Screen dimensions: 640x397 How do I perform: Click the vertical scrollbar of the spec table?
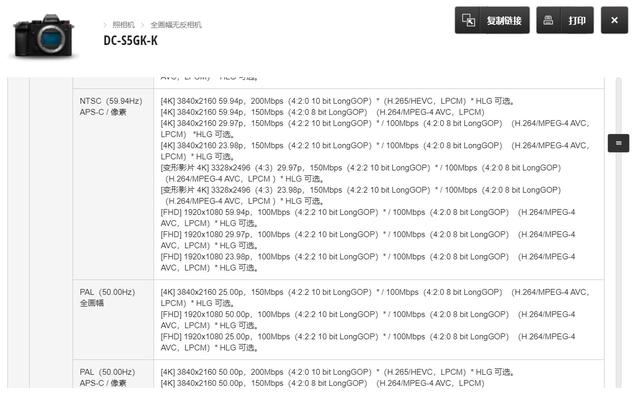click(619, 233)
